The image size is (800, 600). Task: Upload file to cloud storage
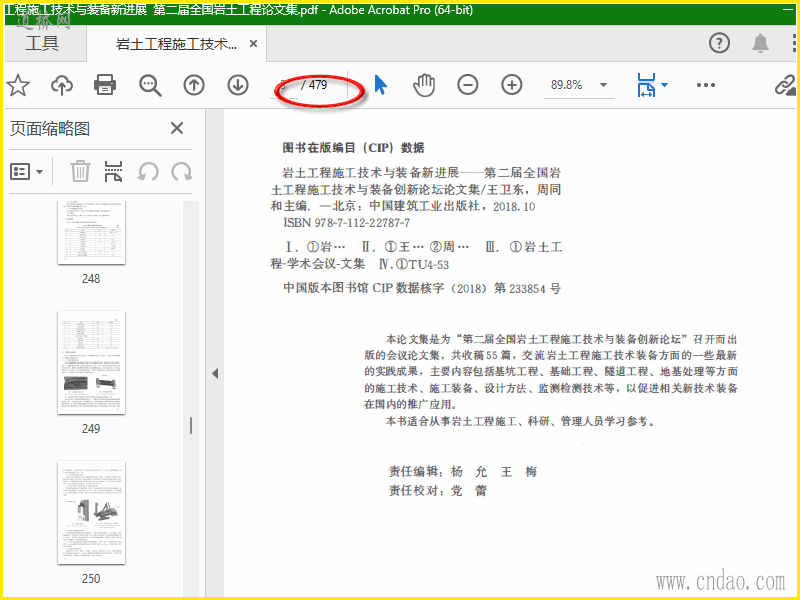click(62, 85)
